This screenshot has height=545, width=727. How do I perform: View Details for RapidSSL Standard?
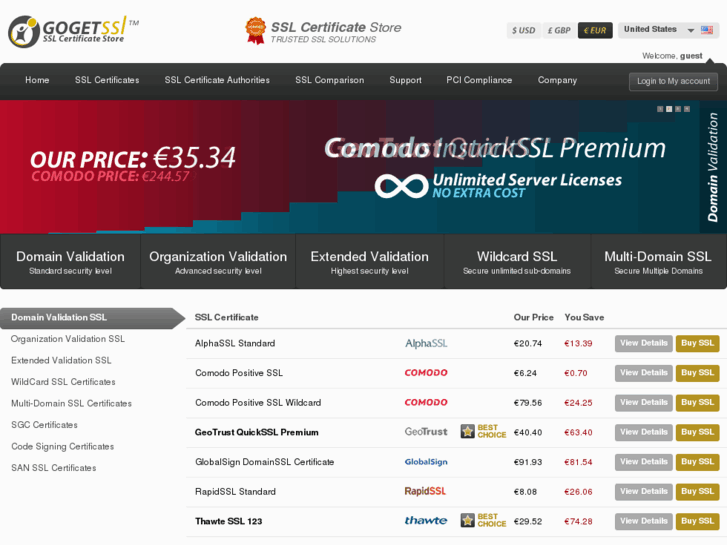point(644,492)
